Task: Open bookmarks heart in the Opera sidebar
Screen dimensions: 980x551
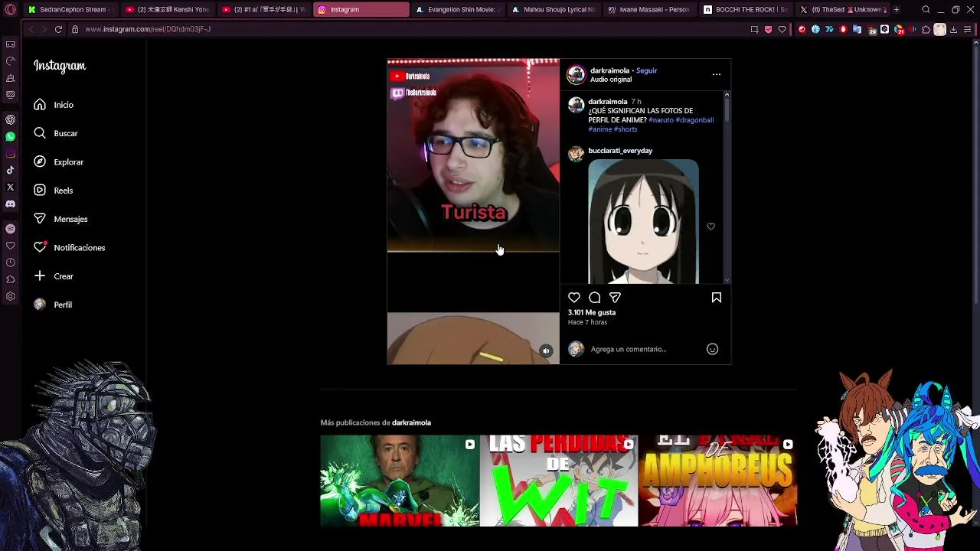Action: click(x=10, y=246)
